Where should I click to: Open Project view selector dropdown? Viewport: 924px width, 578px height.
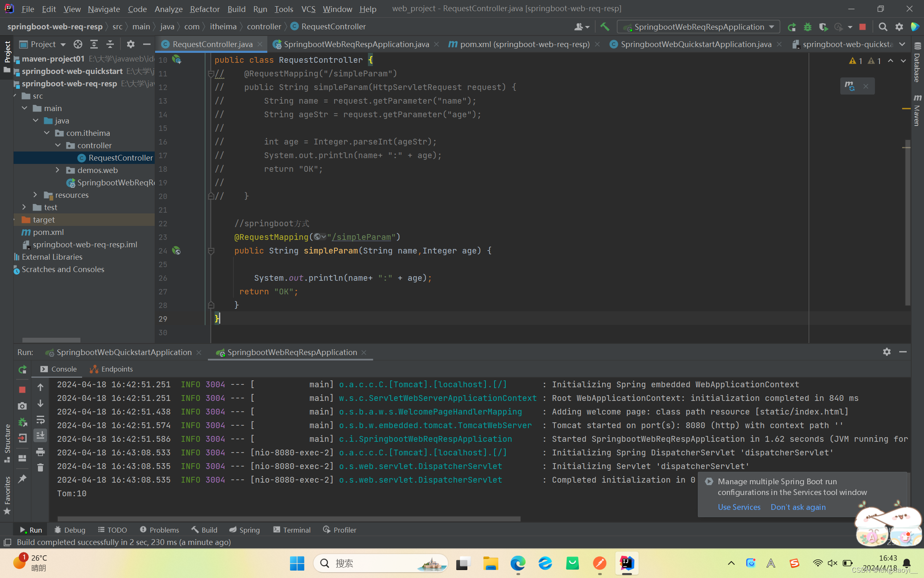(42, 44)
